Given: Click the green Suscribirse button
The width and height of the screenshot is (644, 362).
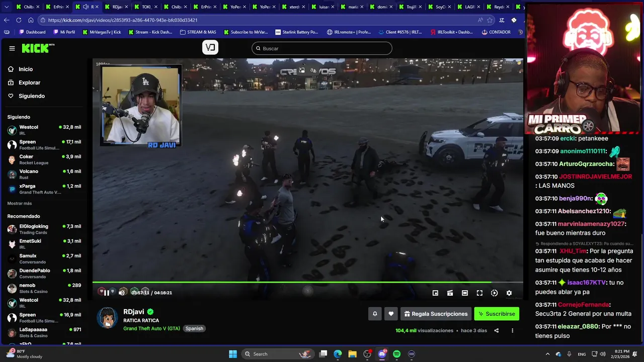Looking at the screenshot, I should 497,314.
